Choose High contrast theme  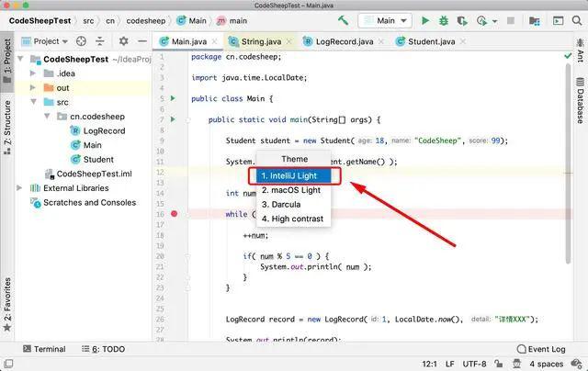294,219
